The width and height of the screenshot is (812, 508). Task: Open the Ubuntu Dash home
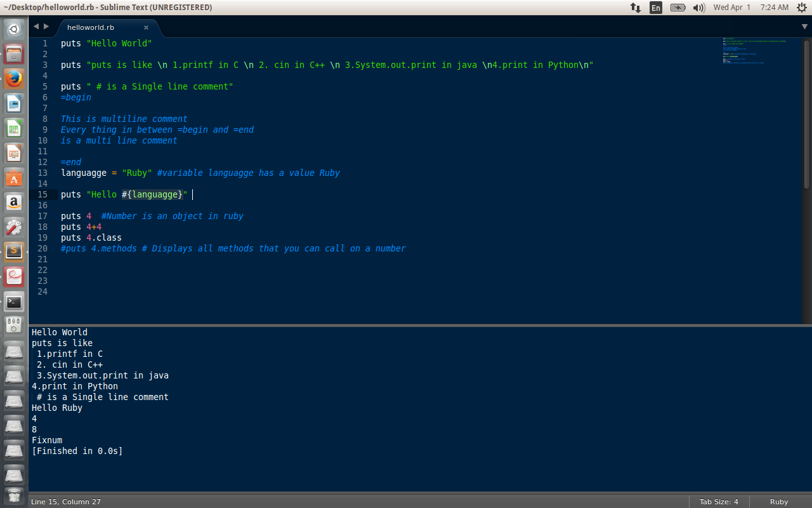13,29
